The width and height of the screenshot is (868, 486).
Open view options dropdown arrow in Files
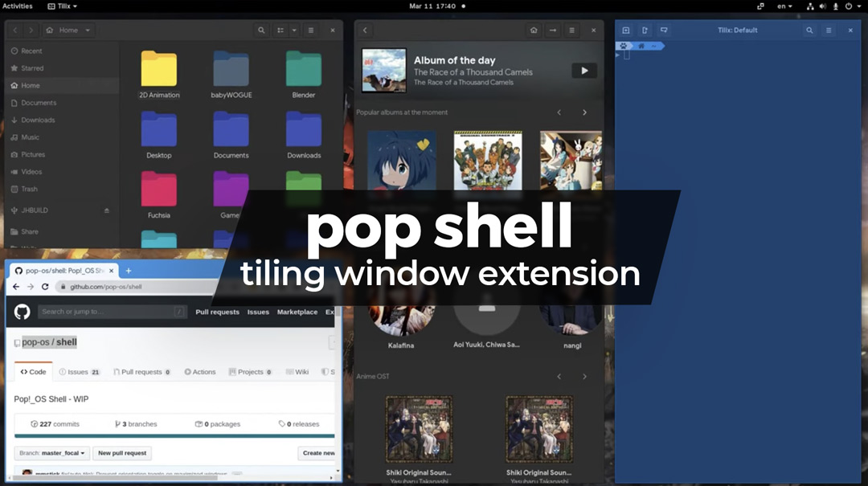pyautogui.click(x=294, y=30)
